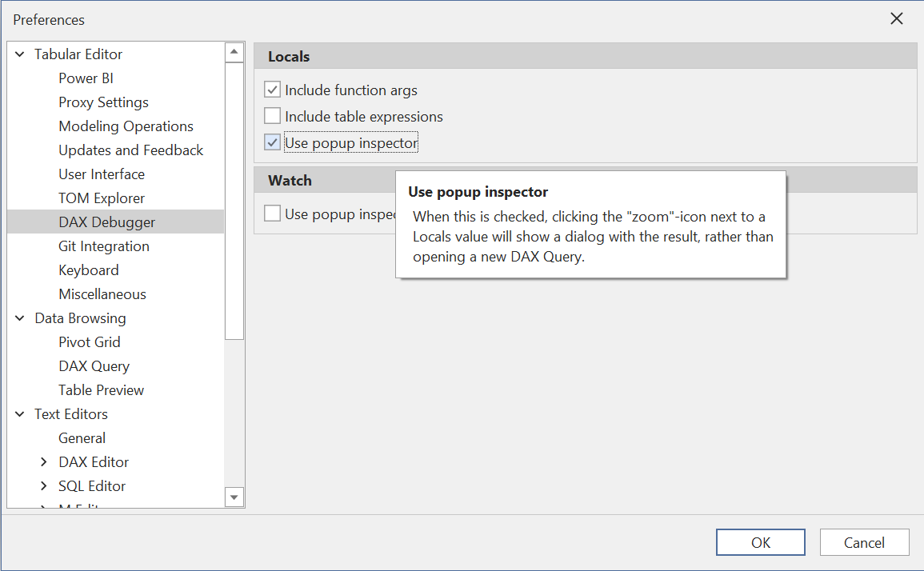
Task: Uncheck Use popup inspector under Locals
Action: click(x=272, y=142)
